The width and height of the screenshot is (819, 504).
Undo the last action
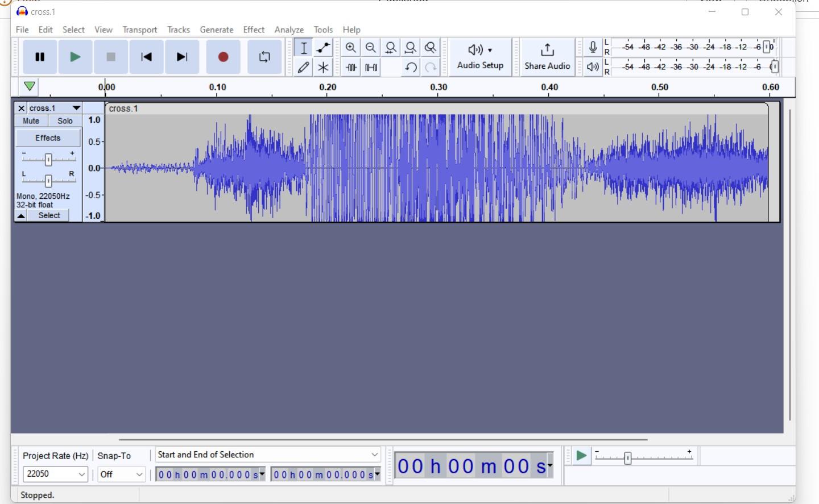[x=411, y=68]
